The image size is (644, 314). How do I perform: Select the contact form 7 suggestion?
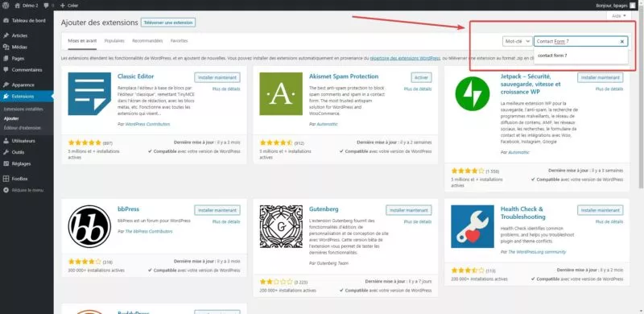(x=580, y=55)
